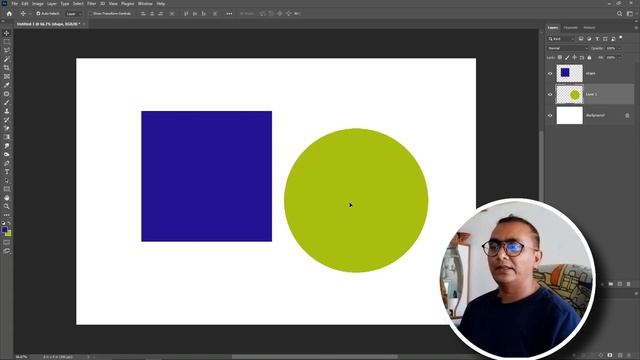Image resolution: width=640 pixels, height=360 pixels.
Task: Filter layers by type (T) icon
Action: click(597, 39)
